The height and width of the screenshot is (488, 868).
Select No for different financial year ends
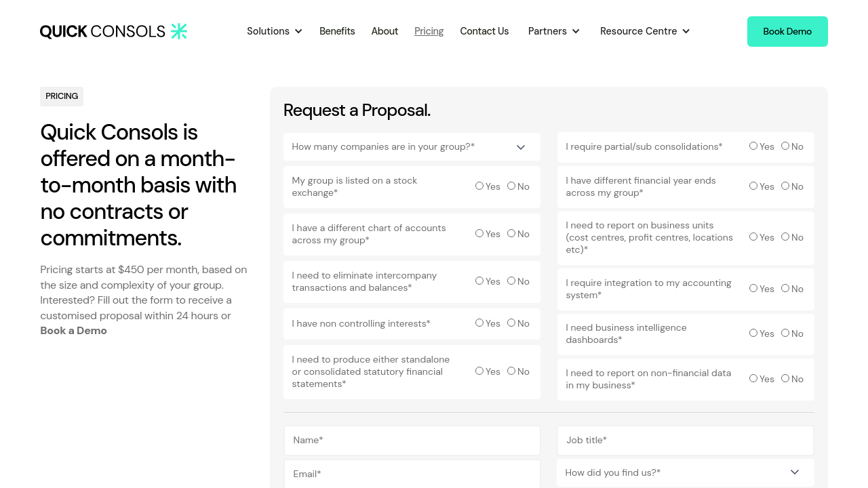click(x=785, y=186)
